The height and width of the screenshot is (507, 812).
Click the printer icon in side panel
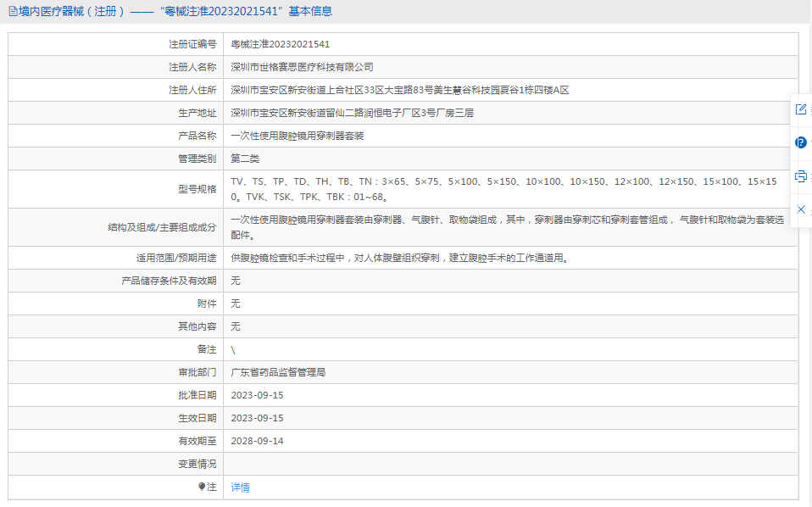(x=801, y=176)
